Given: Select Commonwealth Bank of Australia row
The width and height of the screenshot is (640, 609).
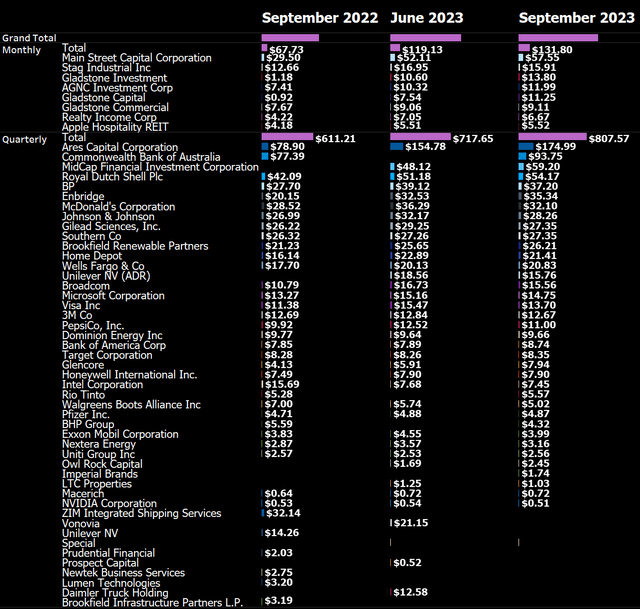Looking at the screenshot, I should tap(141, 157).
